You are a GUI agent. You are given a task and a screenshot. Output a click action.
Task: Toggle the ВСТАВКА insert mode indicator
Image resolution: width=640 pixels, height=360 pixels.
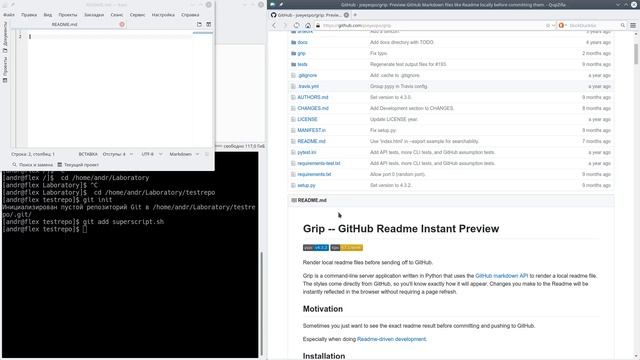(x=88, y=154)
